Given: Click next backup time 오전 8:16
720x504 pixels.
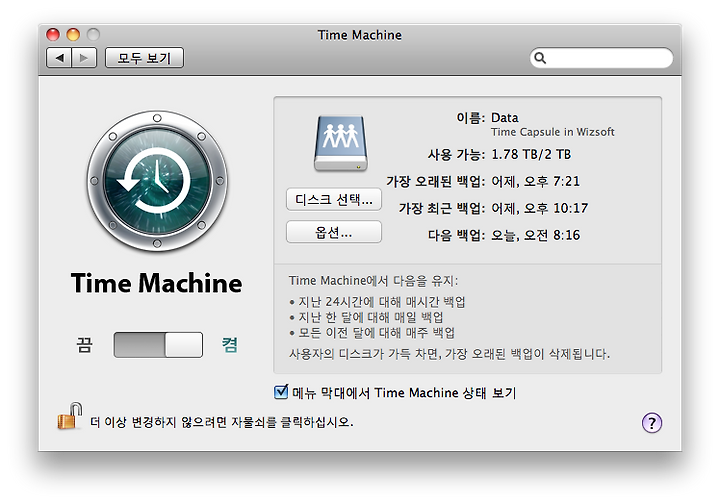Looking at the screenshot, I should 552,235.
